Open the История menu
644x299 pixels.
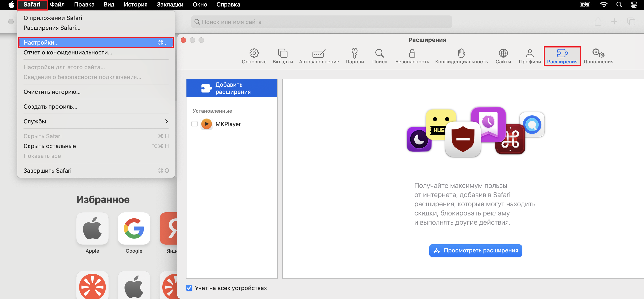(135, 4)
